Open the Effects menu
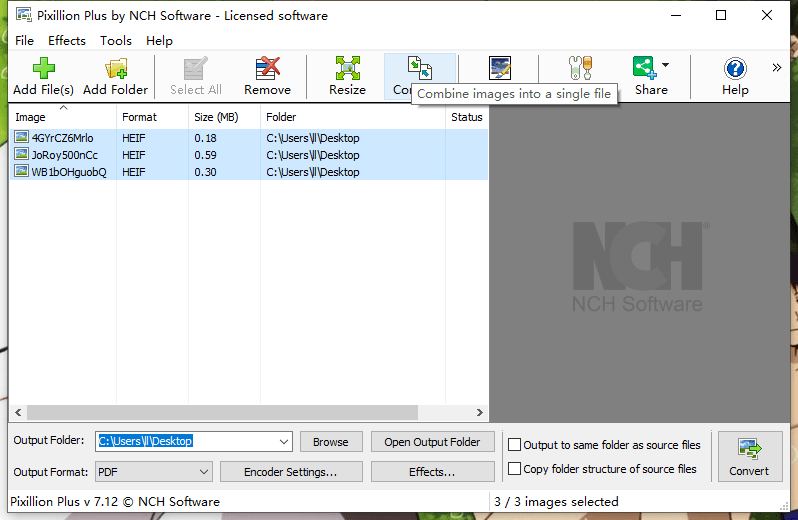This screenshot has height=520, width=798. 67,41
